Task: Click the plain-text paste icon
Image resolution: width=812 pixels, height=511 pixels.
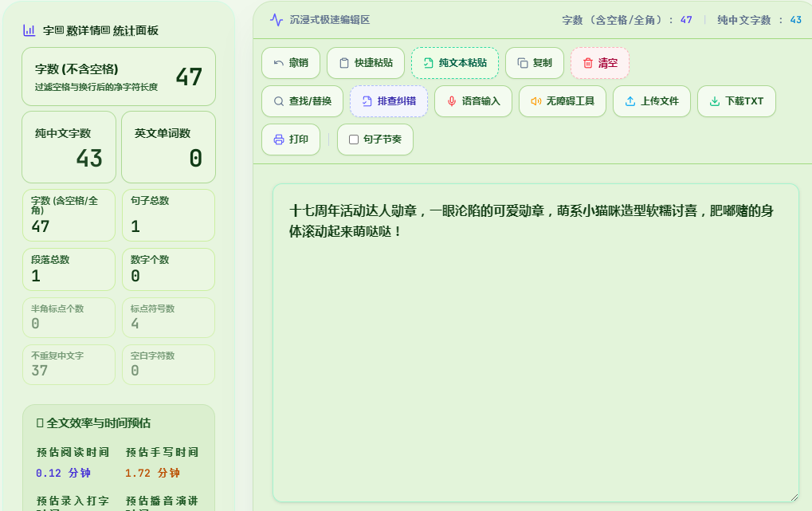Action: 428,63
